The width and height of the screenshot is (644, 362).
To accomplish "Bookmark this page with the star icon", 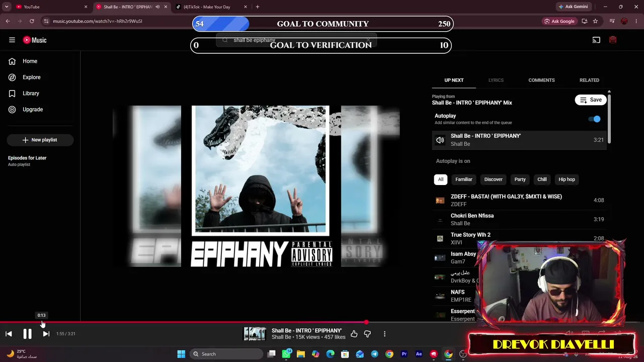I will coord(595,21).
